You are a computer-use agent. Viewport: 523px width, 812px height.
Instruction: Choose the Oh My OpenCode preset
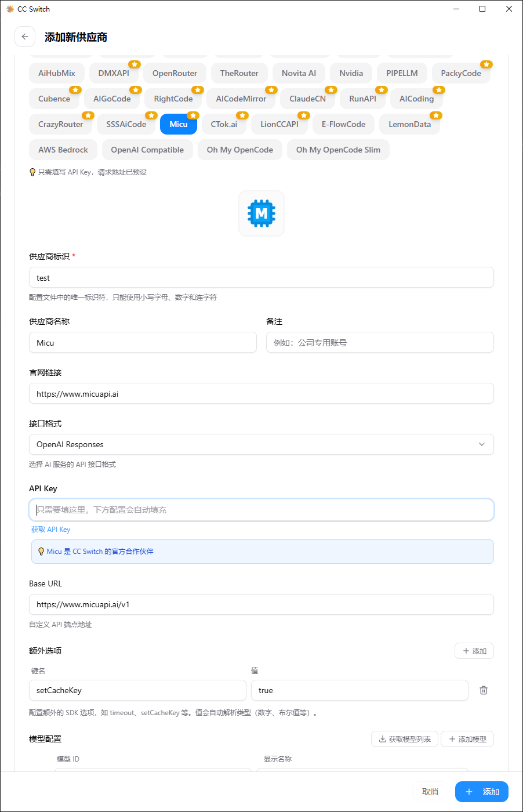[x=240, y=150]
